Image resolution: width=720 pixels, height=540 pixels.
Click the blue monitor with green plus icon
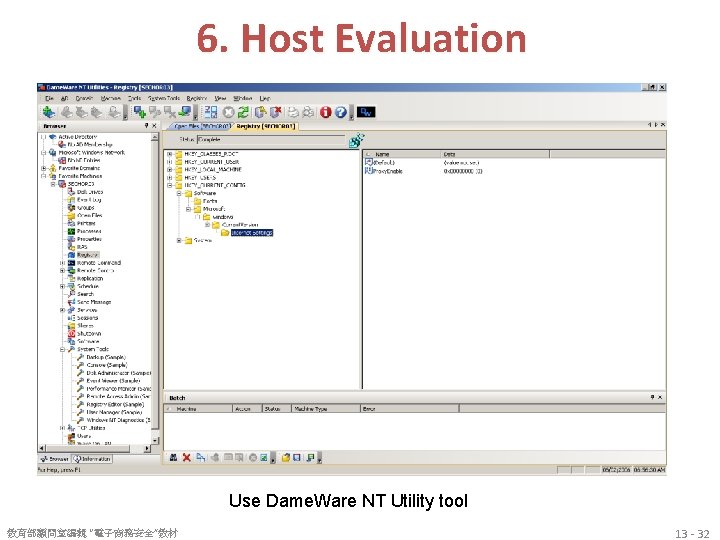[140, 112]
